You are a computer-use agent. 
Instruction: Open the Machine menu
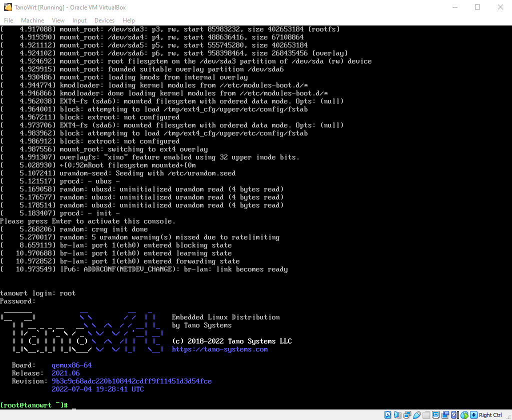point(32,20)
